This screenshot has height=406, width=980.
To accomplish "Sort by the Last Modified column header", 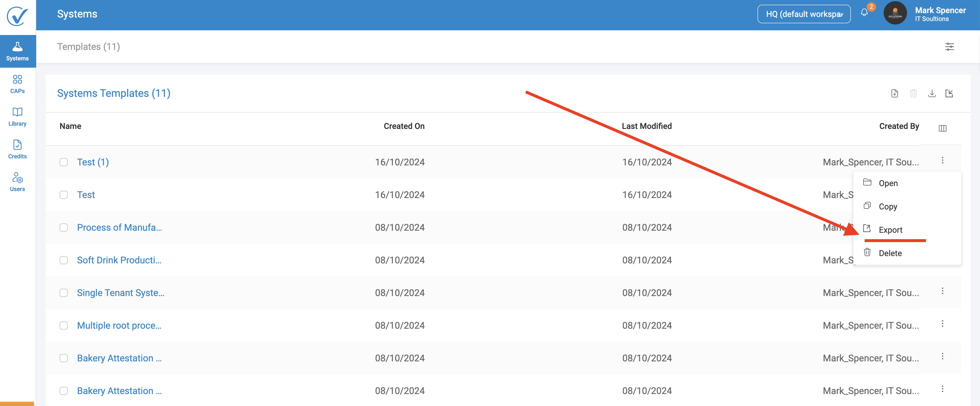I will [647, 126].
